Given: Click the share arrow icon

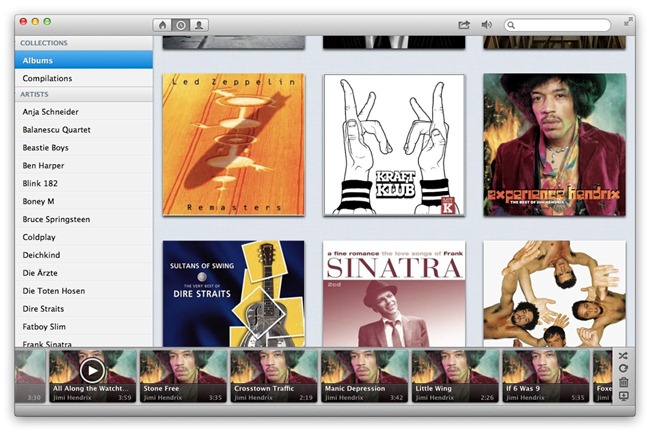Looking at the screenshot, I should [464, 25].
